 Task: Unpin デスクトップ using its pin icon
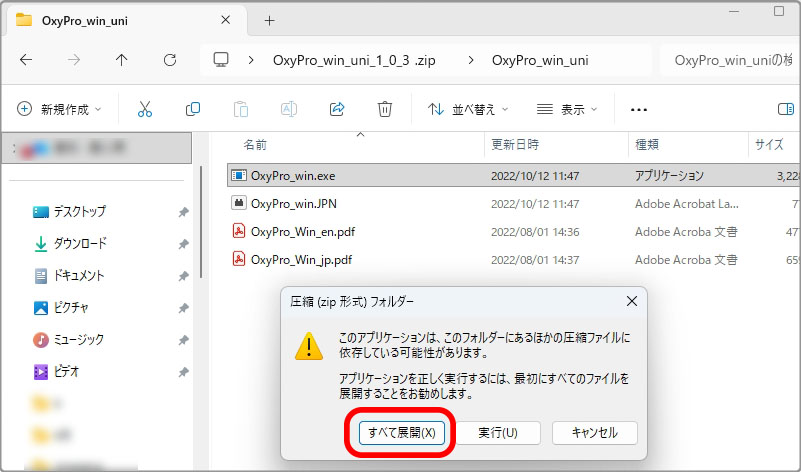click(183, 212)
